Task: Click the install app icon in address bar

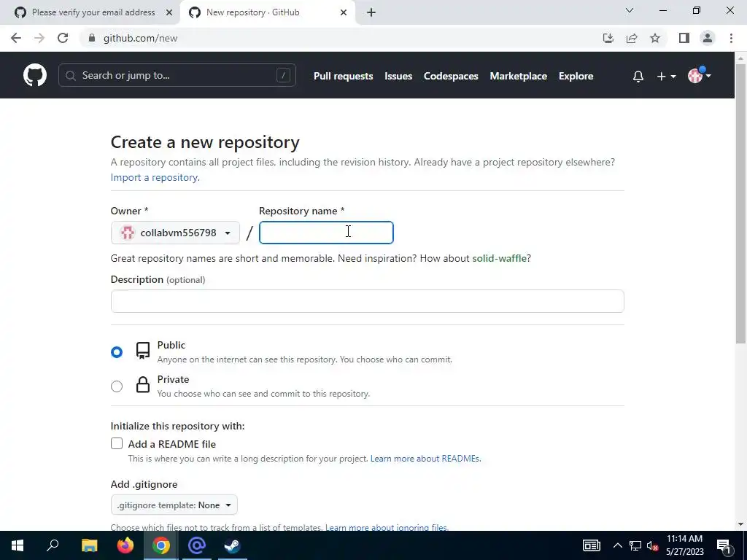Action: pos(608,38)
